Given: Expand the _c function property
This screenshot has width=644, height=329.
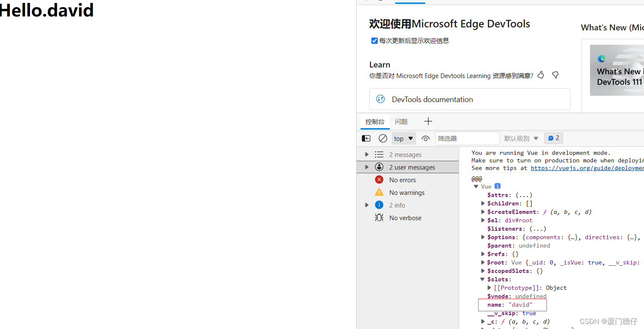Looking at the screenshot, I should click(483, 321).
